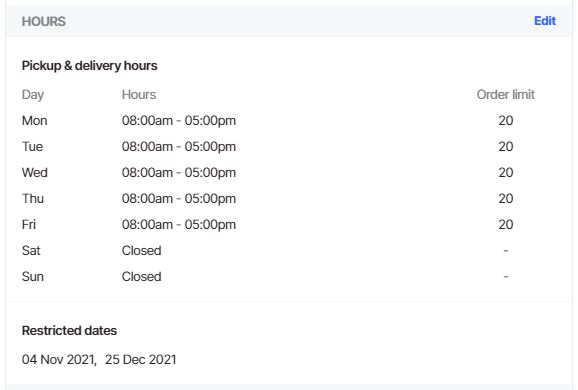Image resolution: width=578 pixels, height=390 pixels.
Task: Click Saturday Closed status
Action: 142,251
